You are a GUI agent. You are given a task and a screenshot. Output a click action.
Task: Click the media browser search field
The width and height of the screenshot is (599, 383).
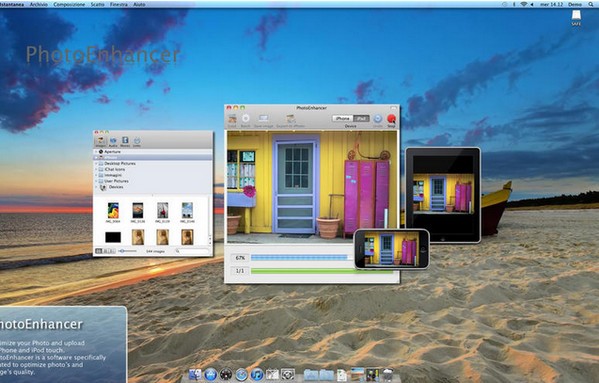(x=192, y=251)
